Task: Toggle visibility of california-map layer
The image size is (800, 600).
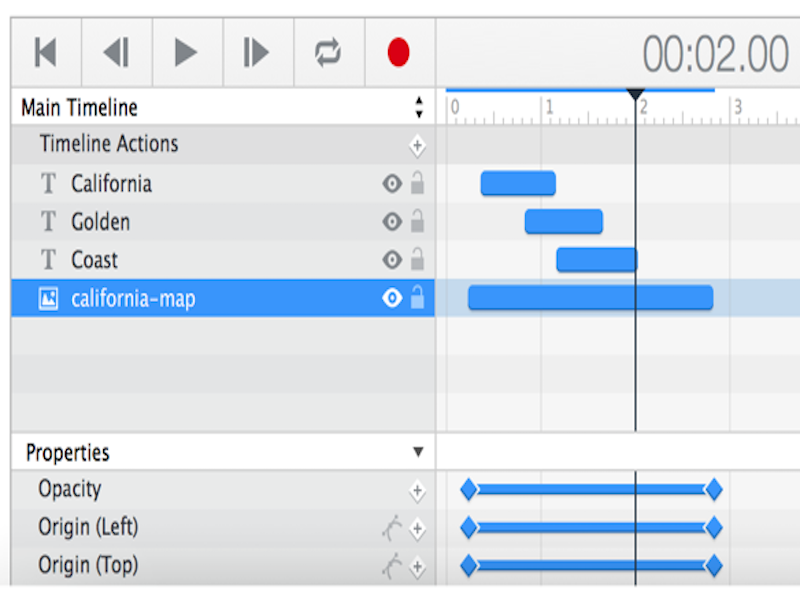Action: pos(392,298)
